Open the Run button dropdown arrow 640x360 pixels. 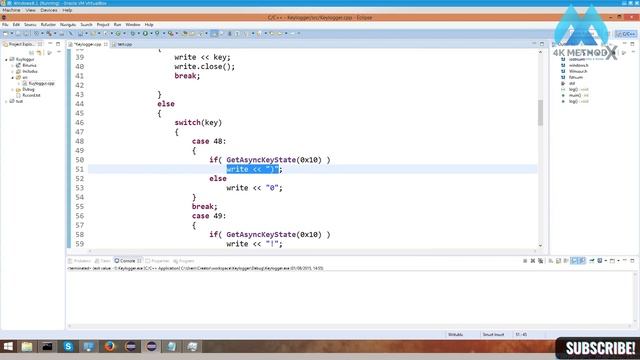click(150, 33)
